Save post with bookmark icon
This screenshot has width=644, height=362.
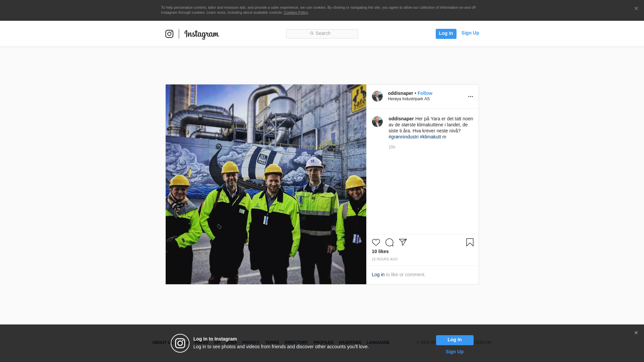point(470,242)
